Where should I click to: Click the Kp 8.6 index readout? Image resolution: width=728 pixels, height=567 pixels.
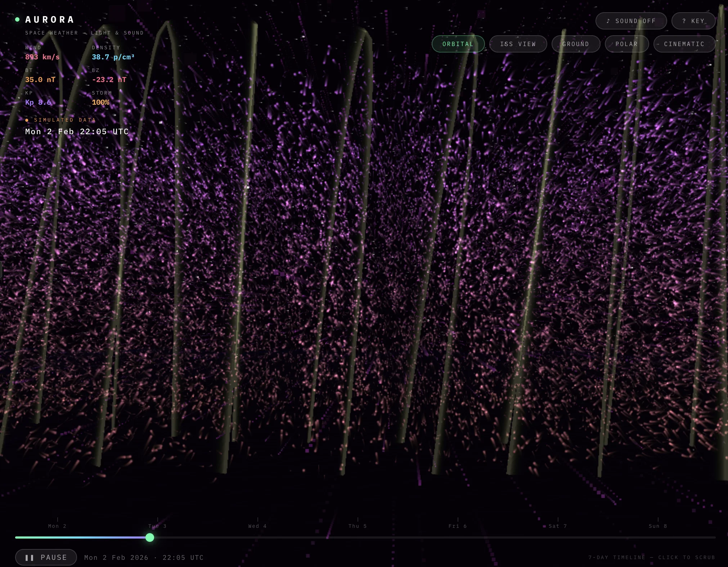click(38, 102)
